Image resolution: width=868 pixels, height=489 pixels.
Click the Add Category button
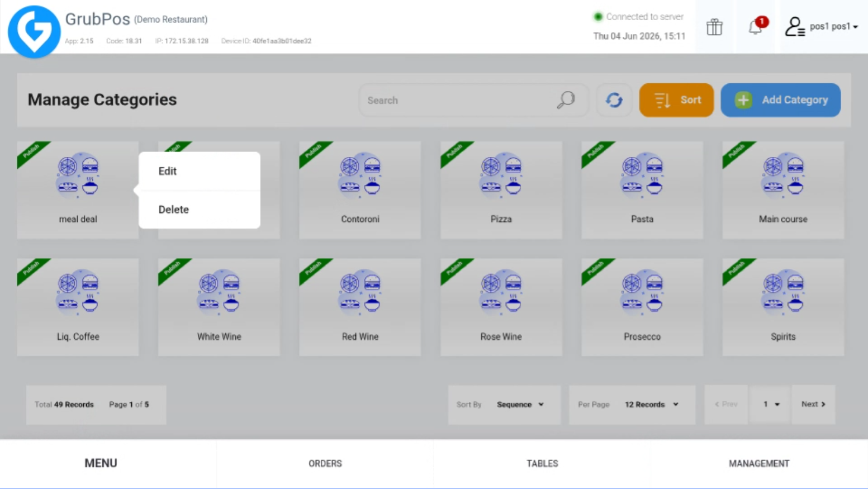780,100
